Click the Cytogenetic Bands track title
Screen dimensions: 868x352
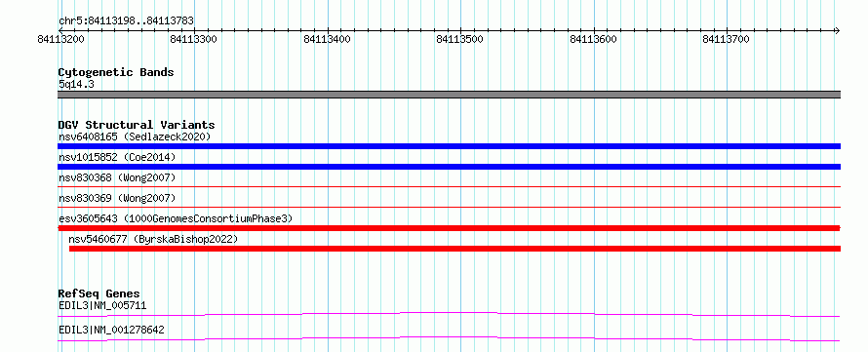click(116, 72)
